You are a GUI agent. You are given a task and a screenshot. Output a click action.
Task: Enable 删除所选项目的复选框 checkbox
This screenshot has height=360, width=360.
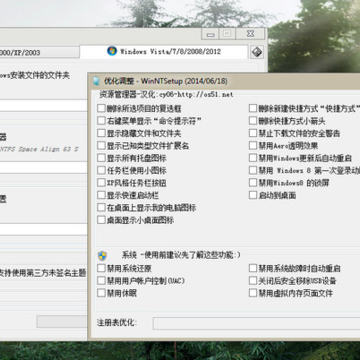click(x=101, y=108)
